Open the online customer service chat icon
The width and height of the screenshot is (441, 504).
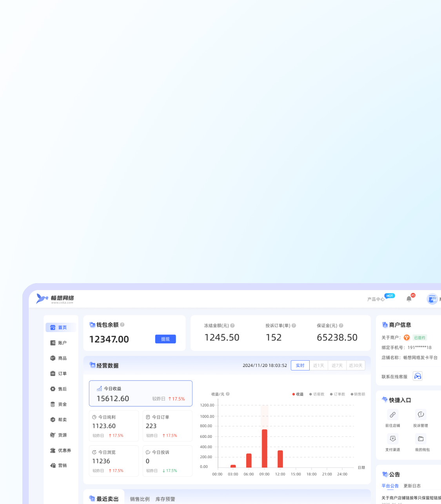(x=417, y=376)
